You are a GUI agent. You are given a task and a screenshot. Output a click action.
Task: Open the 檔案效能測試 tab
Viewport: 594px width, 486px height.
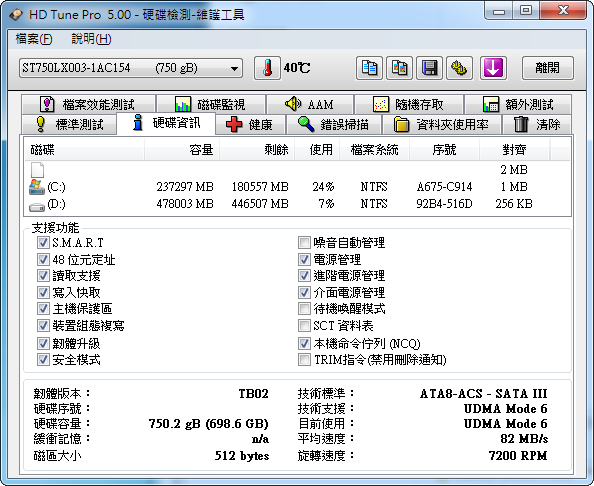(x=88, y=104)
